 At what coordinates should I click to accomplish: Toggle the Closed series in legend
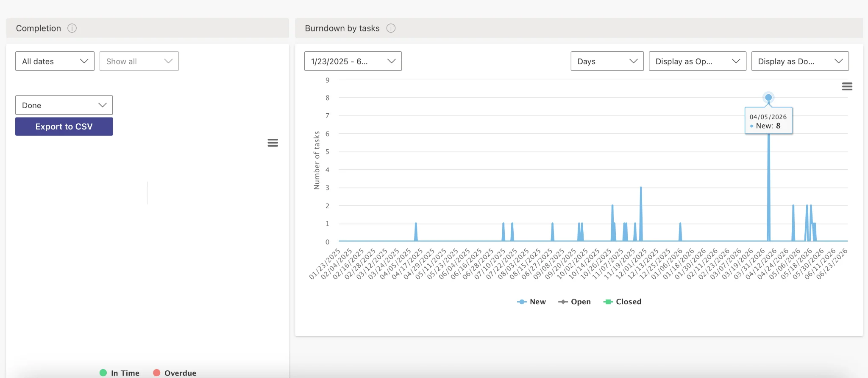click(622, 302)
